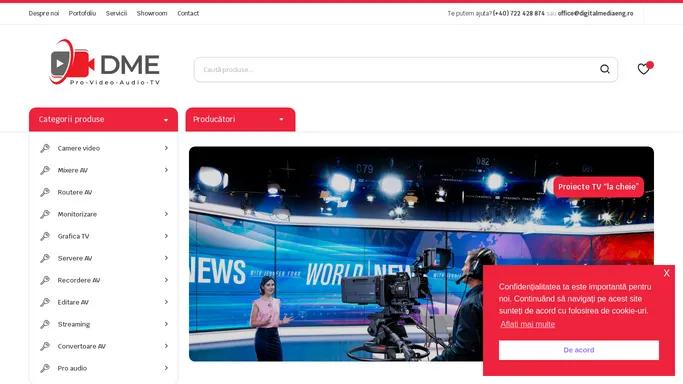Select Convertoare AV category
This screenshot has height=384, width=683.
pos(82,346)
